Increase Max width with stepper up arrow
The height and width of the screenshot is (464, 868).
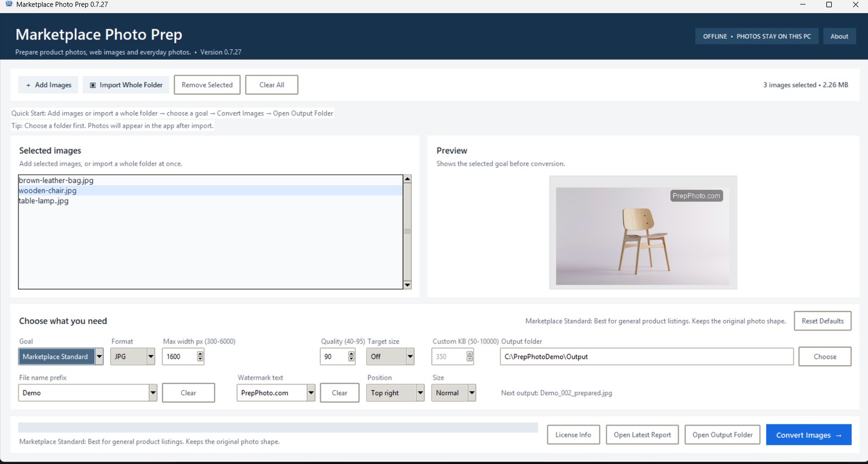[200, 353]
